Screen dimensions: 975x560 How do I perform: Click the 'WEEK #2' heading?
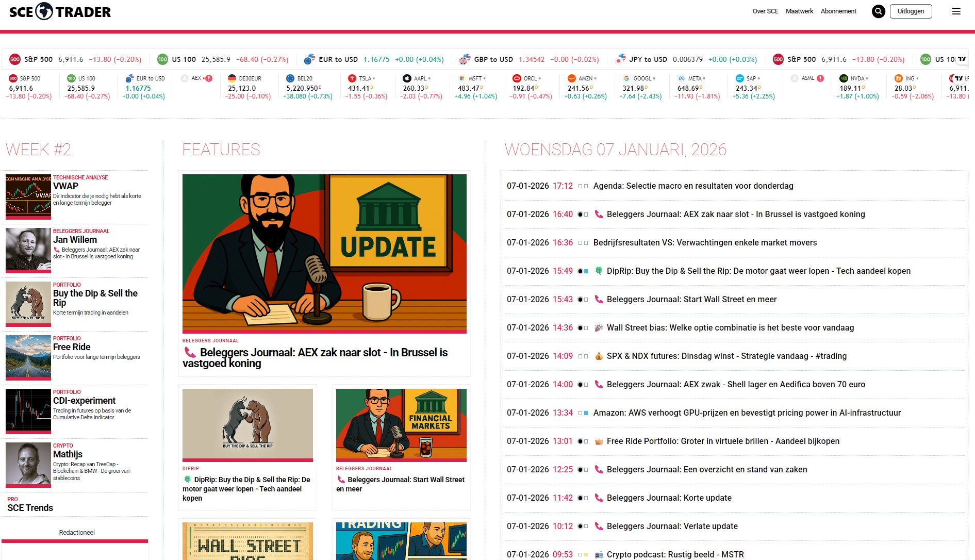(38, 150)
